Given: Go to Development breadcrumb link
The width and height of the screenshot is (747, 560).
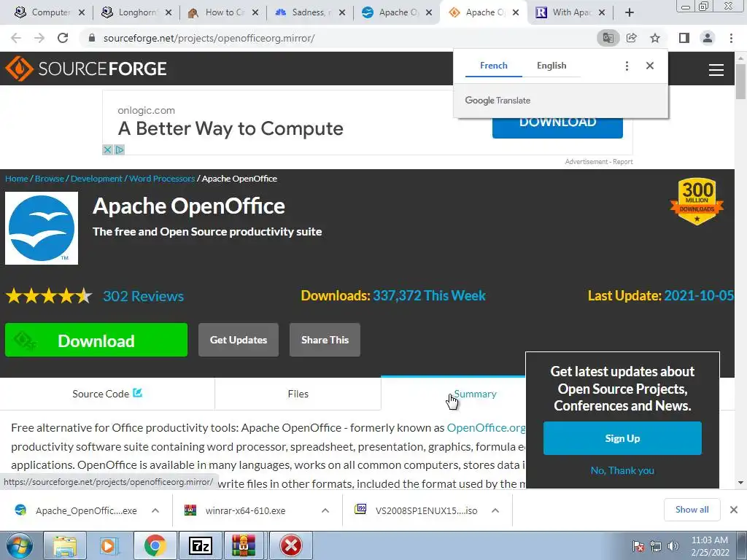Looking at the screenshot, I should coord(97,179).
